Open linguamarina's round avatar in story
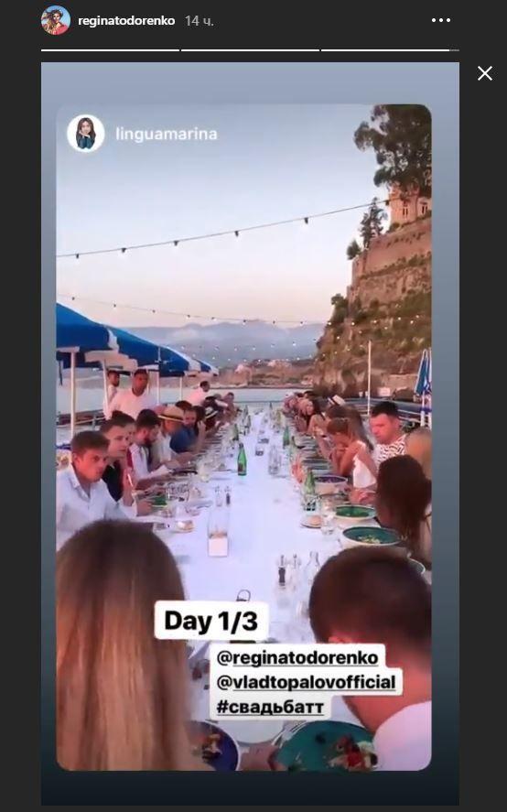Viewport: 507px width, 812px height. 86,133
